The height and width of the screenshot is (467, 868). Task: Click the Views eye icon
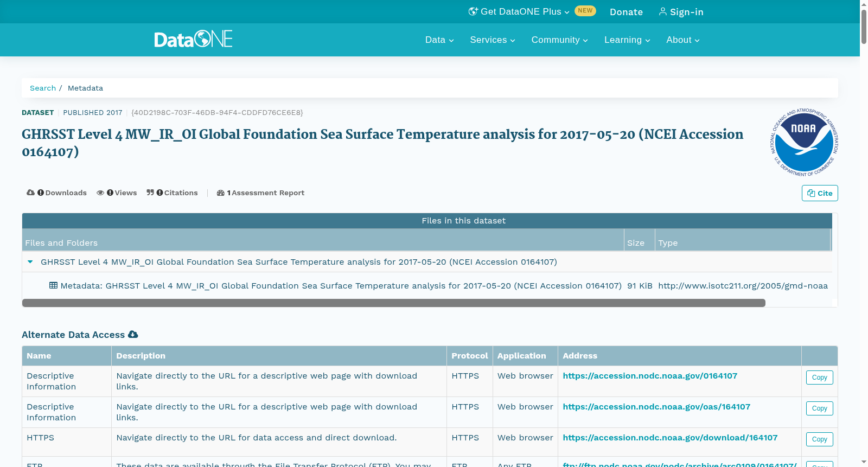(x=100, y=193)
